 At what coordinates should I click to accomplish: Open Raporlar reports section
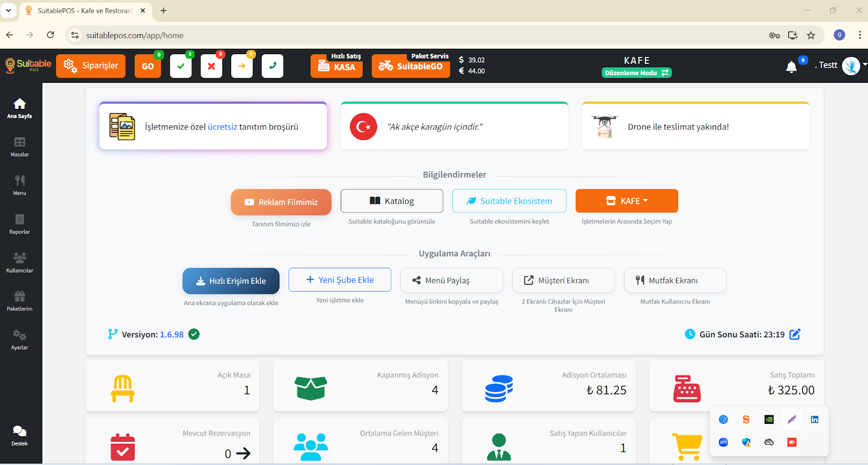pyautogui.click(x=20, y=224)
